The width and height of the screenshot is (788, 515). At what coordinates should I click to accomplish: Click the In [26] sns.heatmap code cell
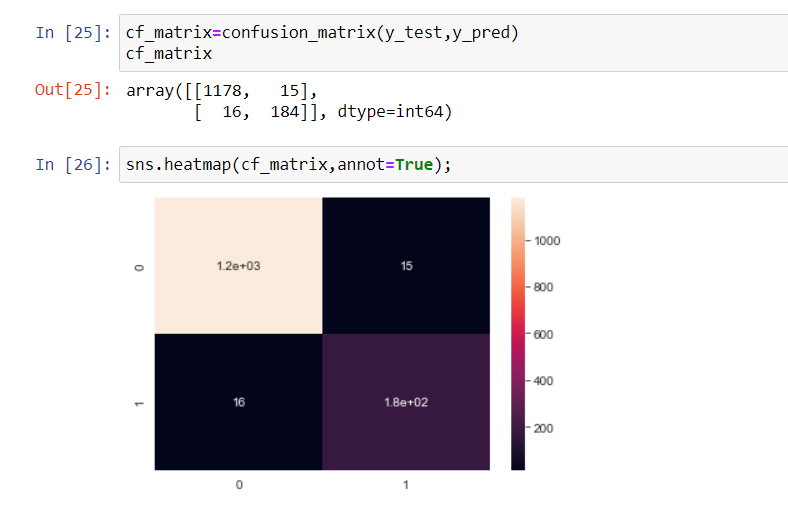coord(453,164)
